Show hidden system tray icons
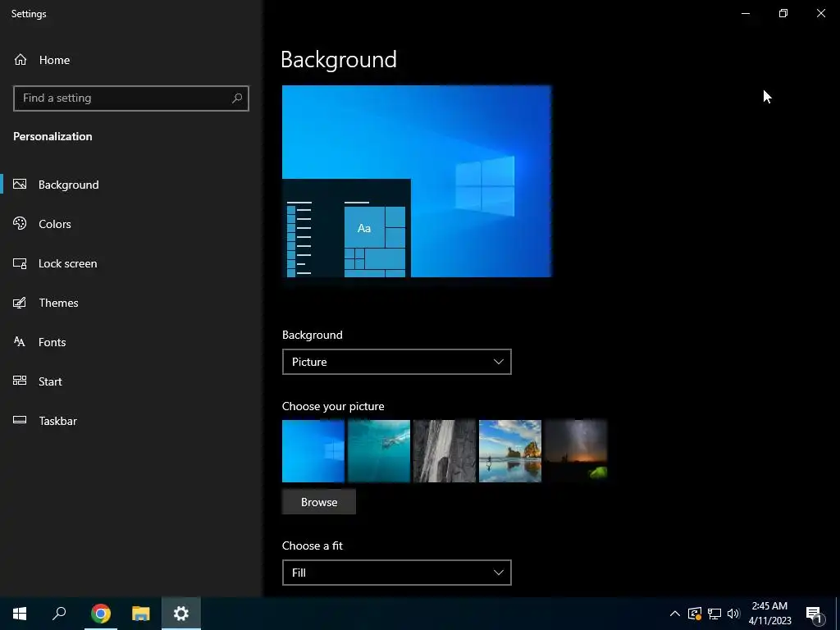This screenshot has width=840, height=630. [675, 614]
